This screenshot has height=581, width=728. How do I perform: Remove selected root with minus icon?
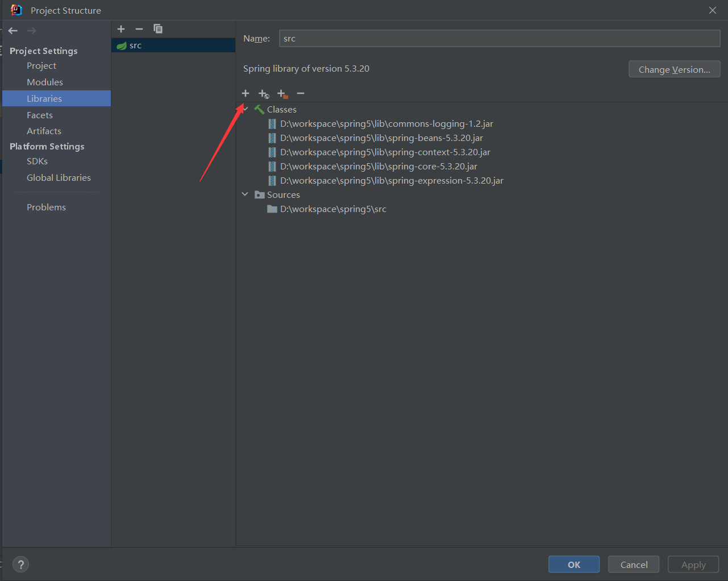click(x=301, y=93)
